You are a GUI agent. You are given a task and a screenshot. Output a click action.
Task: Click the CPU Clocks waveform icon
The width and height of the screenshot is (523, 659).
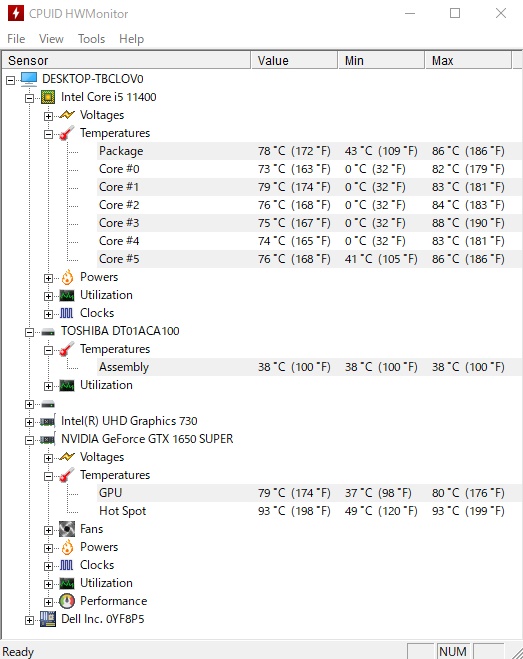[x=66, y=313]
